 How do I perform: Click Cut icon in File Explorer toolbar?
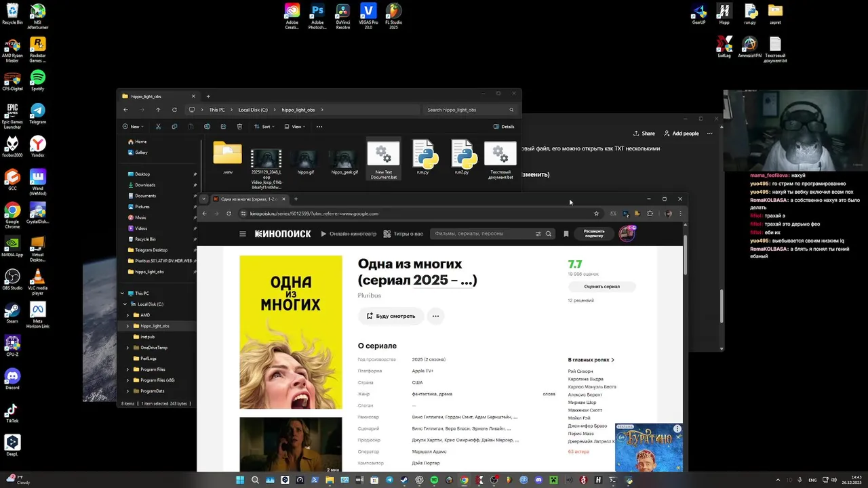pos(158,127)
